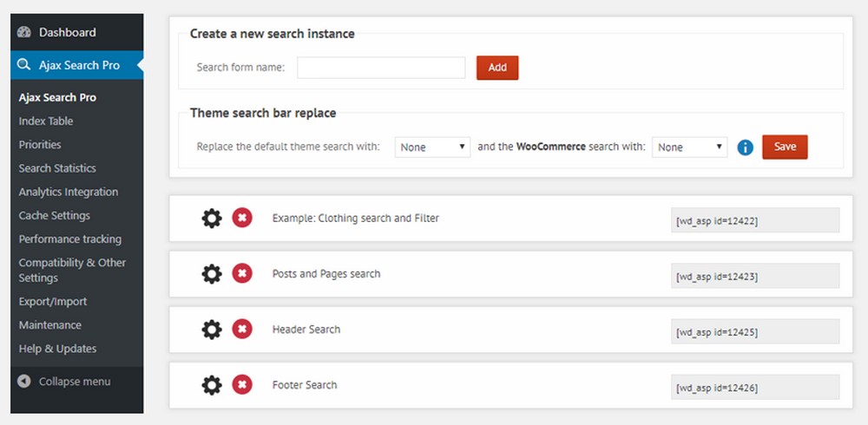Delete the Posts and Pages search instance
The image size is (868, 425).
[242, 274]
